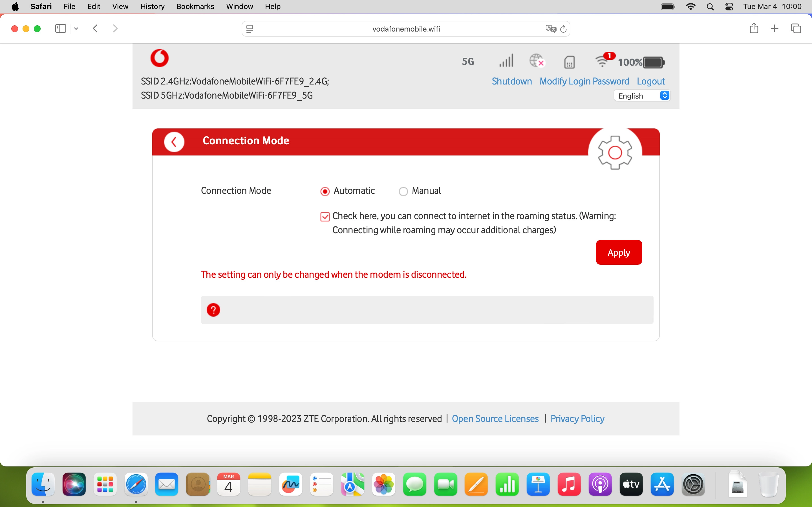Image resolution: width=812 pixels, height=507 pixels.
Task: Click the red back arrow icon
Action: (174, 142)
